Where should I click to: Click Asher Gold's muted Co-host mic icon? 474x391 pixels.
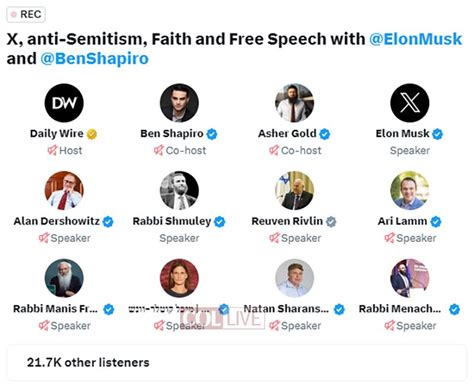274,150
